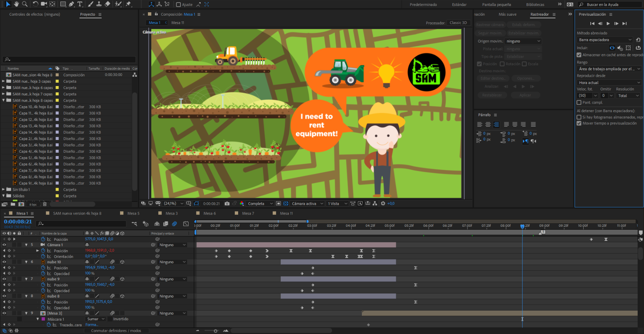
Task: Collapse the 'SAM nue..k hoja 8 capas' folder
Action: 4,101
